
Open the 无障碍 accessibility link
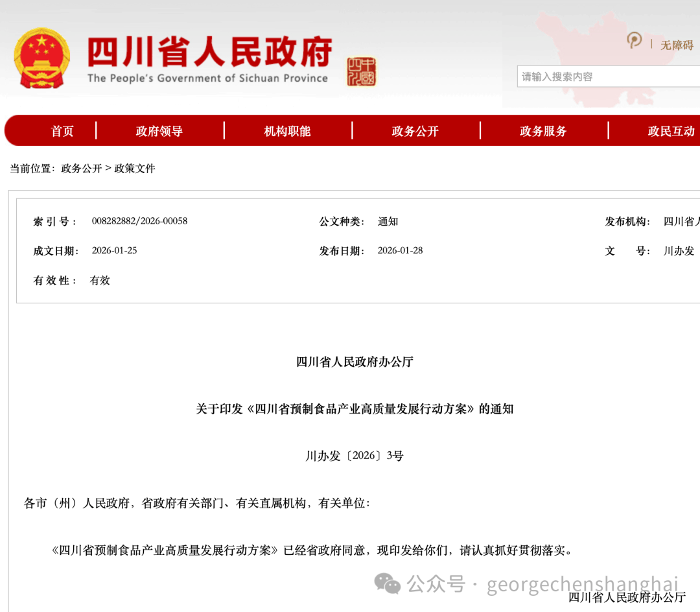click(677, 45)
